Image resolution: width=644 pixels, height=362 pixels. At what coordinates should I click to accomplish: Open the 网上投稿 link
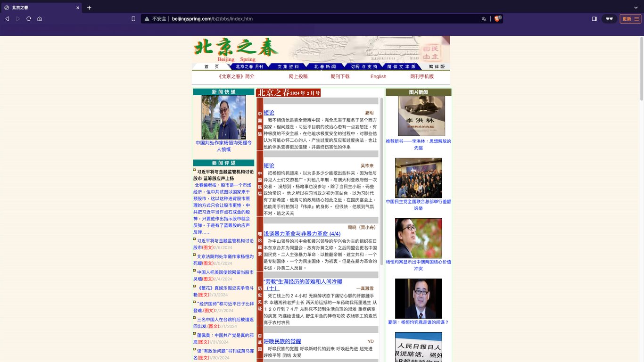pyautogui.click(x=298, y=76)
